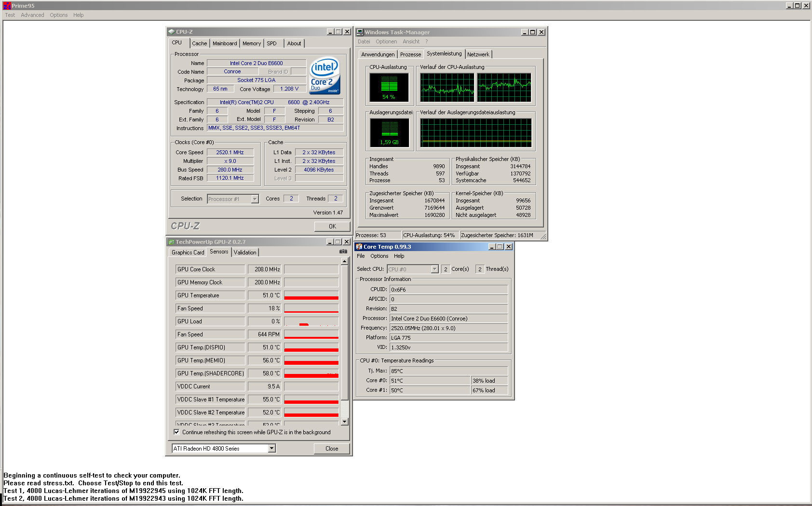The image size is (812, 506).
Task: Select the CPU tab in CPU-Z
Action: (177, 42)
